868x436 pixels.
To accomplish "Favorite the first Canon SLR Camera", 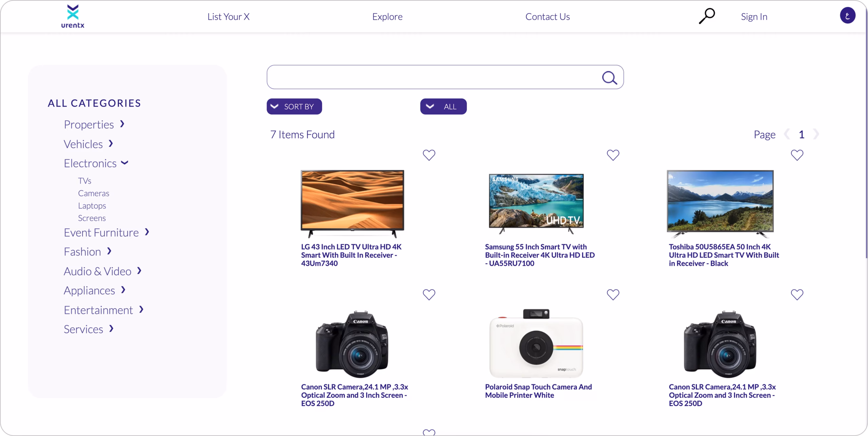I will pyautogui.click(x=429, y=294).
